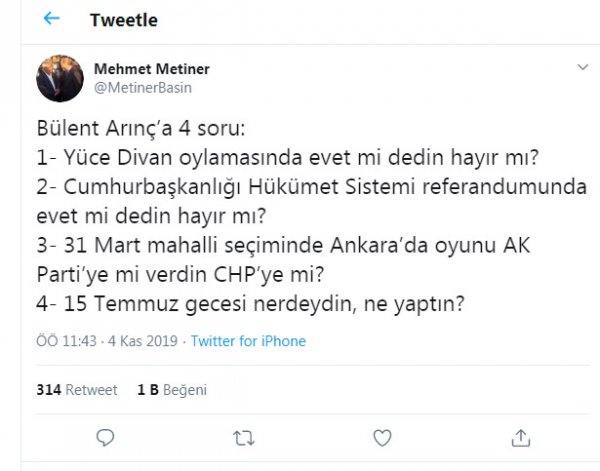Share the tweet using the upload icon
Image resolution: width=600 pixels, height=471 pixels.
coord(520,438)
